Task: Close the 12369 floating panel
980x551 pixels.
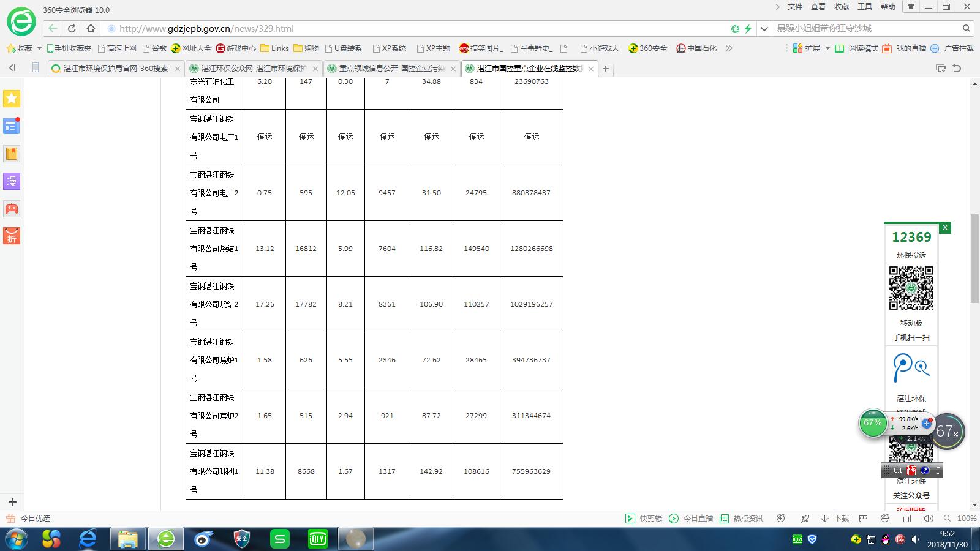Action: [945, 228]
